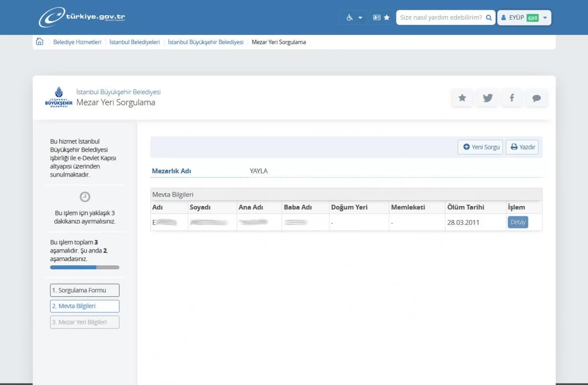This screenshot has width=588, height=385.
Task: Go to step 1 Sorgulama Formu
Action: pyautogui.click(x=85, y=290)
